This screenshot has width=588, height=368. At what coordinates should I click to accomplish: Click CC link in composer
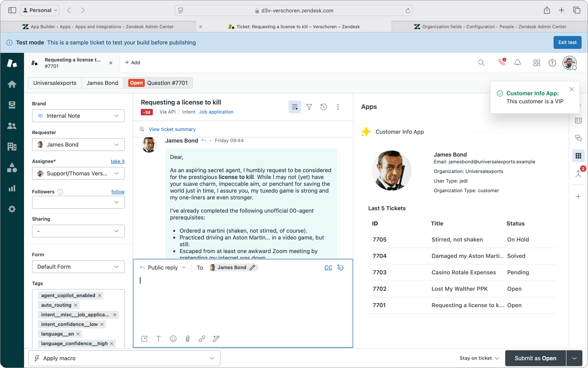click(328, 267)
